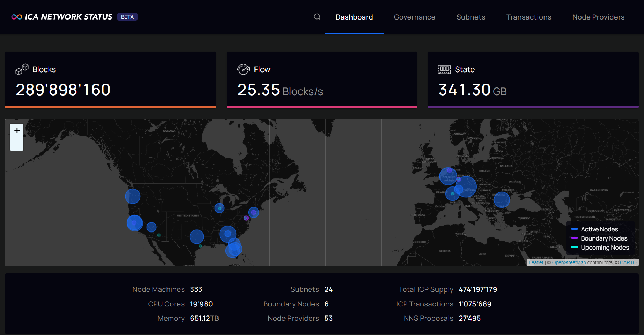Click the BETA badge
This screenshot has width=644, height=335.
tap(127, 17)
